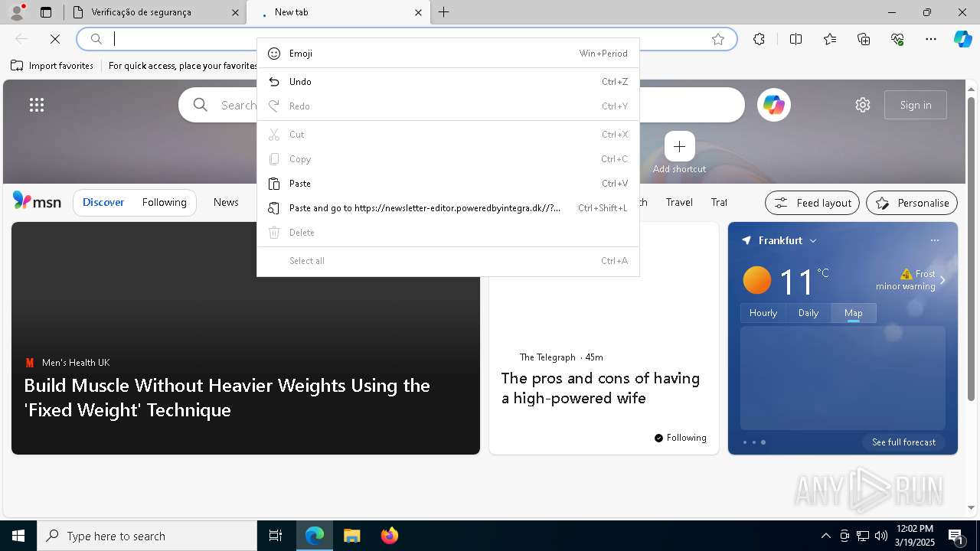The width and height of the screenshot is (980, 551).
Task: Open the Favorites list icon
Action: click(x=830, y=39)
